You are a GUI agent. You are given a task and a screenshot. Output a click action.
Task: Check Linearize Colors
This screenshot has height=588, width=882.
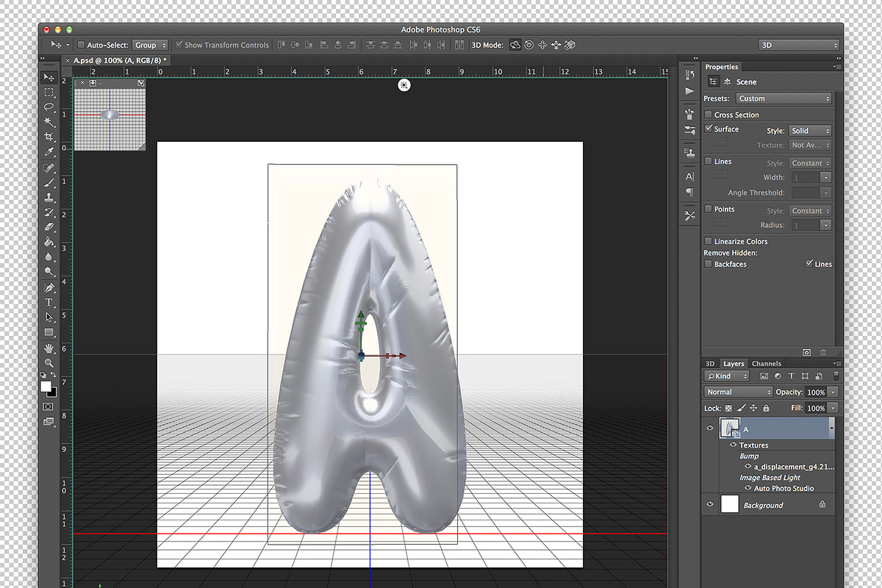(709, 241)
